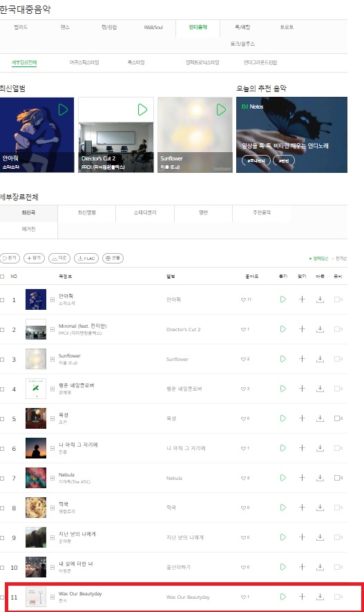The width and height of the screenshot is (364, 612).
Task: Download the Nebula track
Action: 320,478
